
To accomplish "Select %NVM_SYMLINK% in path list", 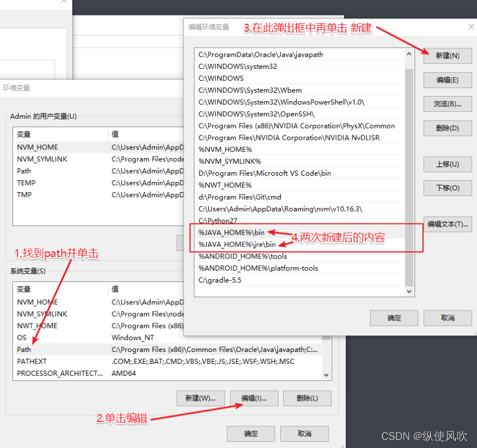I will [x=300, y=161].
